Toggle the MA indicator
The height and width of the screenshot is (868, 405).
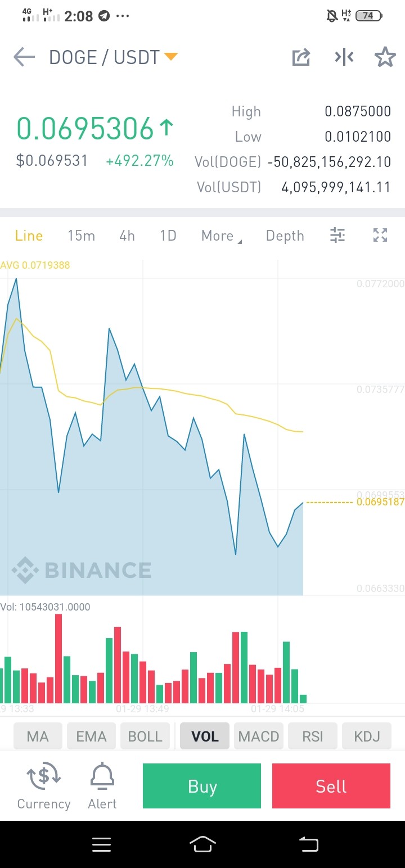(38, 736)
